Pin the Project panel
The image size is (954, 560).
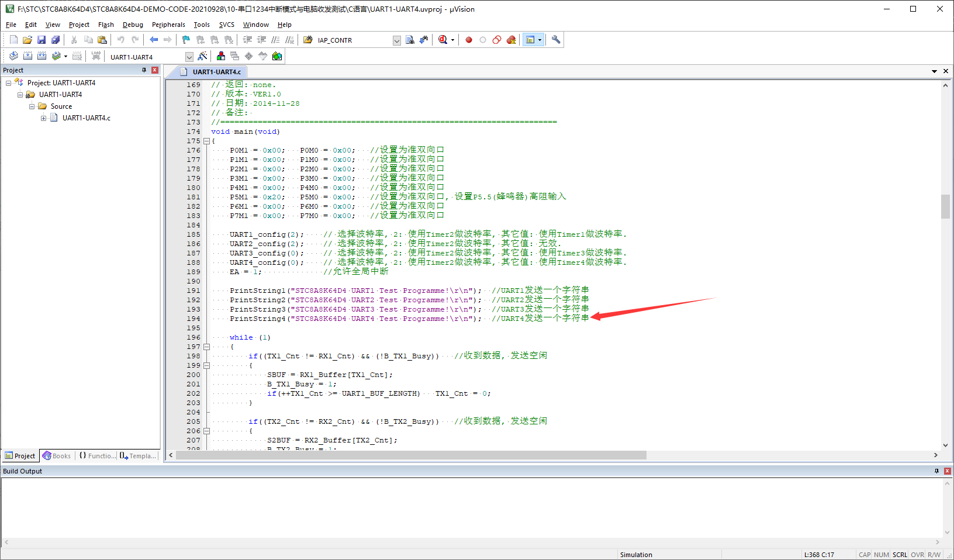144,70
